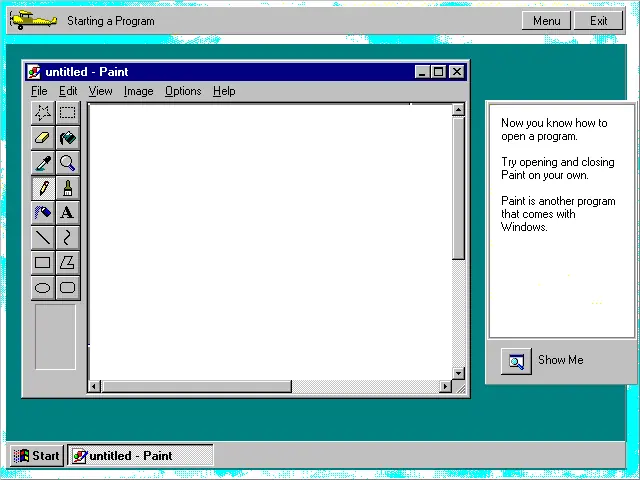Click the 'Starting a Program' title text
Screen dimensions: 640x480
[x=111, y=21]
